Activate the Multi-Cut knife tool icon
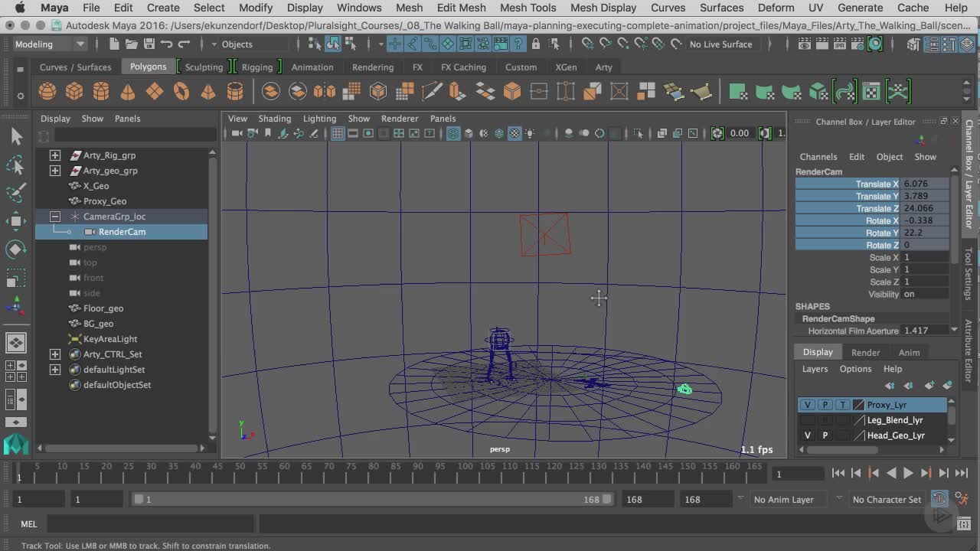Screen dimensions: 980x551 pos(432,92)
